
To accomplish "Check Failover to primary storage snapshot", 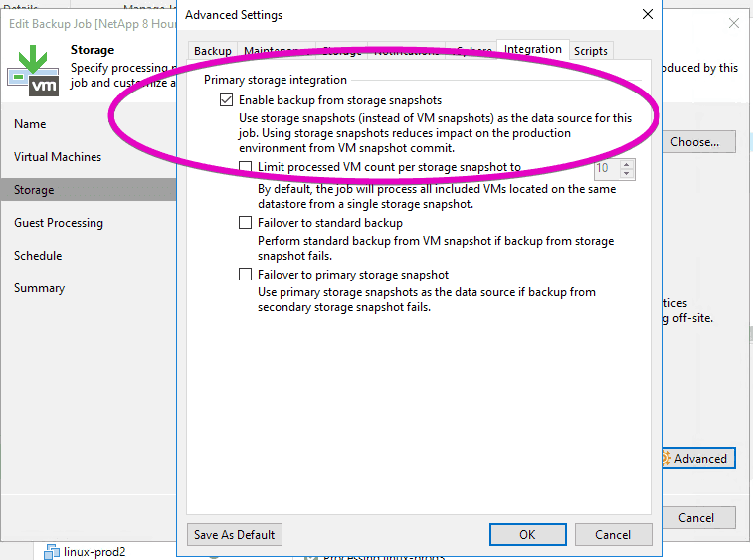I will [x=245, y=275].
